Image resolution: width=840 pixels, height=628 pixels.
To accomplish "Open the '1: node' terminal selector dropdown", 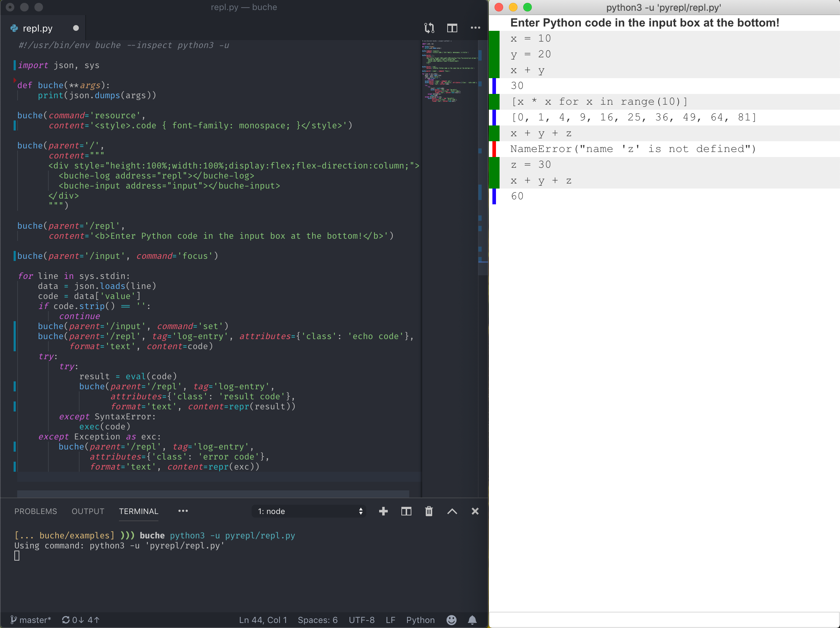I will [309, 512].
